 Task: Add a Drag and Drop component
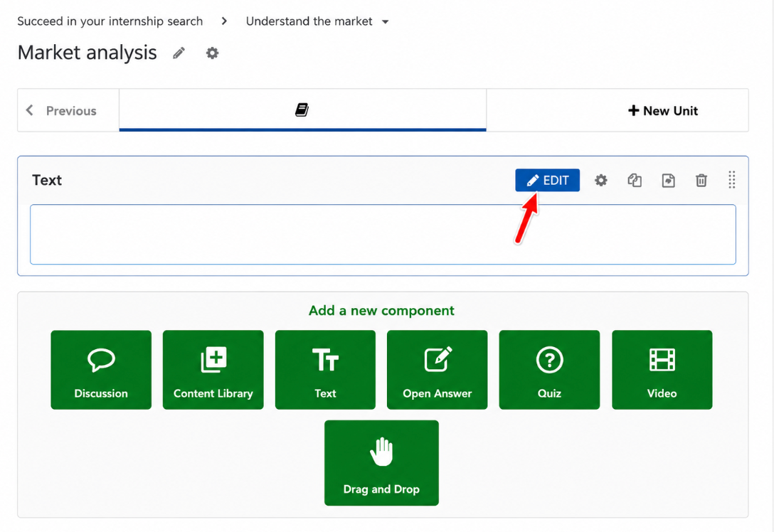pyautogui.click(x=381, y=463)
